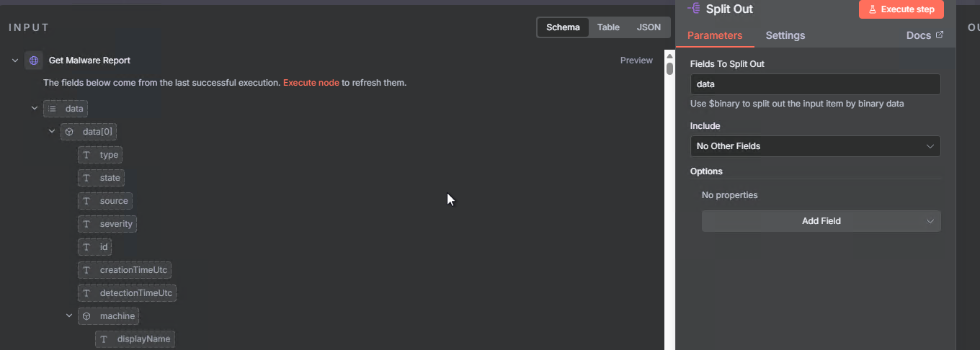This screenshot has height=350, width=980.
Task: Collapse the data array tree node
Action: tap(35, 109)
